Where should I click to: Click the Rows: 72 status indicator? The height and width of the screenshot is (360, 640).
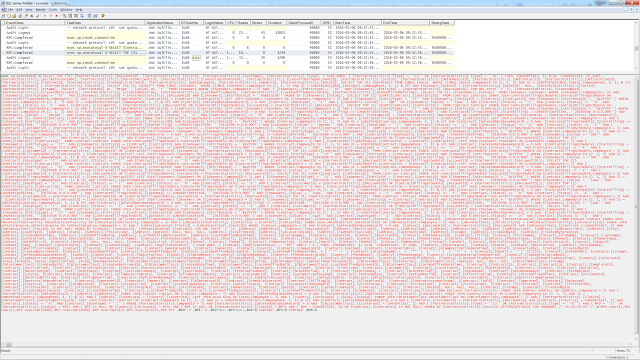(x=623, y=351)
